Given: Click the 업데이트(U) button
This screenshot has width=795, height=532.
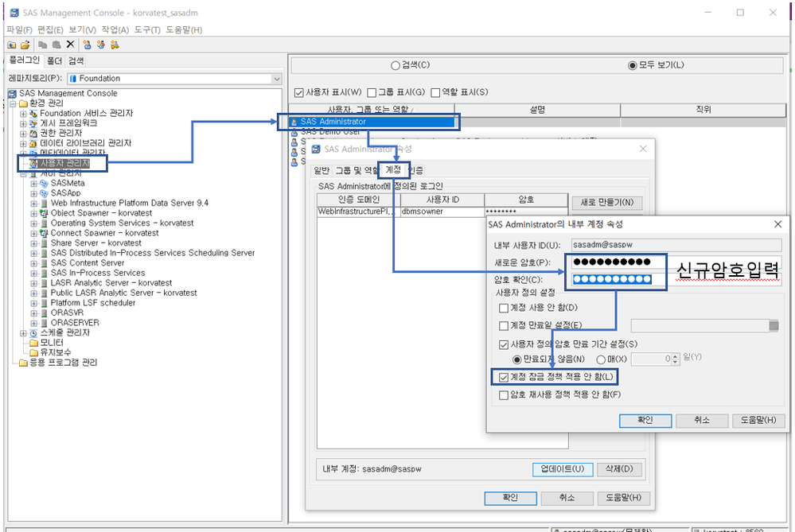Looking at the screenshot, I should pos(563,469).
